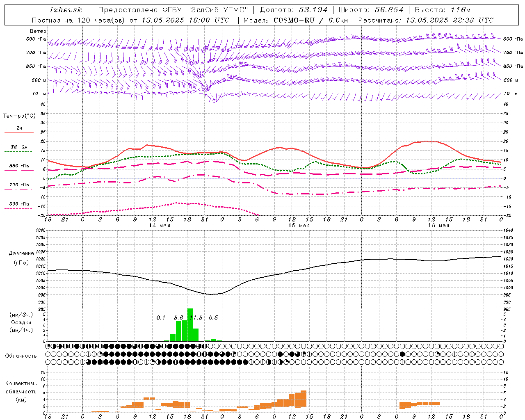
Task: Click the Ветер panel label
Action: click(38, 31)
